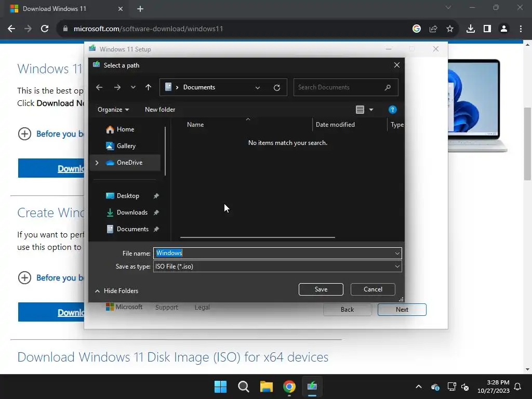The height and width of the screenshot is (399, 532).
Task: Go back in Chrome browser
Action: click(11, 29)
